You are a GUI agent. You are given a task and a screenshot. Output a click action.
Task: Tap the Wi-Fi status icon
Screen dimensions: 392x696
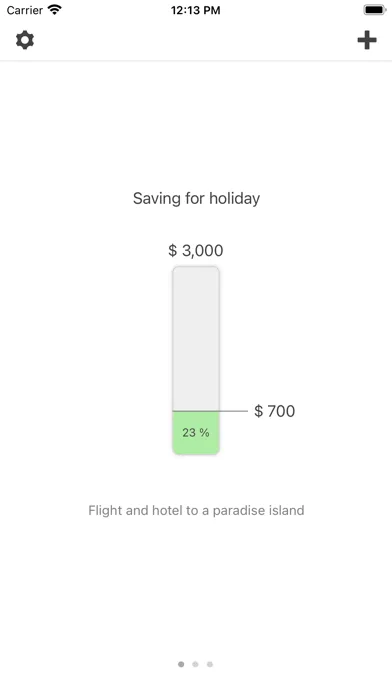pyautogui.click(x=55, y=10)
